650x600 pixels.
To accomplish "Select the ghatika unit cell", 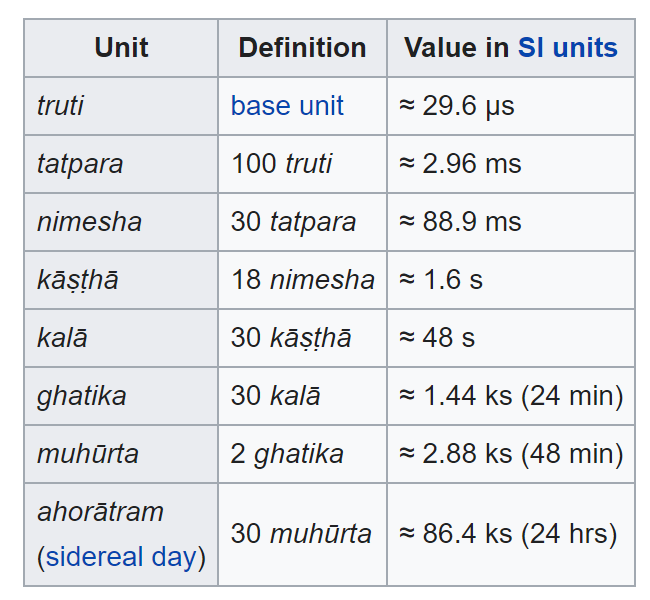I will click(x=121, y=396).
